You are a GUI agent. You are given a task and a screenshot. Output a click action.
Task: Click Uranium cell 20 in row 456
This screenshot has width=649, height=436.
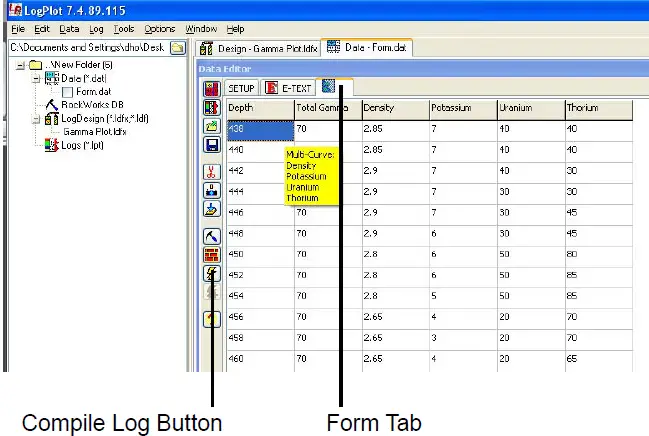(531, 319)
